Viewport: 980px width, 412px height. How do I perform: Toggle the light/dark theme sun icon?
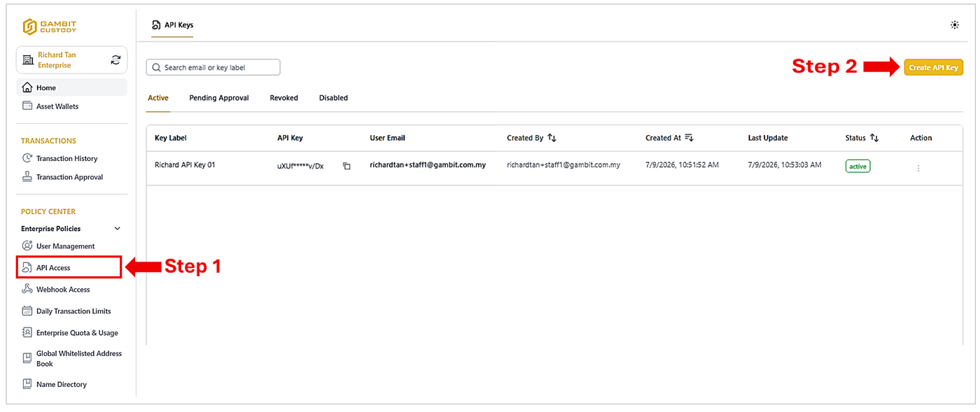tap(955, 24)
